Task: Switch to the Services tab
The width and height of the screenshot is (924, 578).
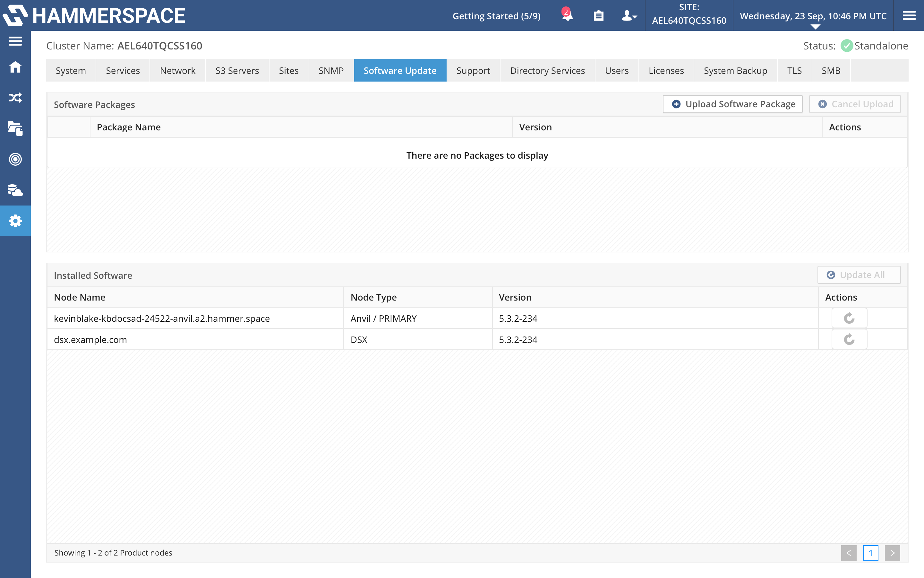Action: (123, 70)
